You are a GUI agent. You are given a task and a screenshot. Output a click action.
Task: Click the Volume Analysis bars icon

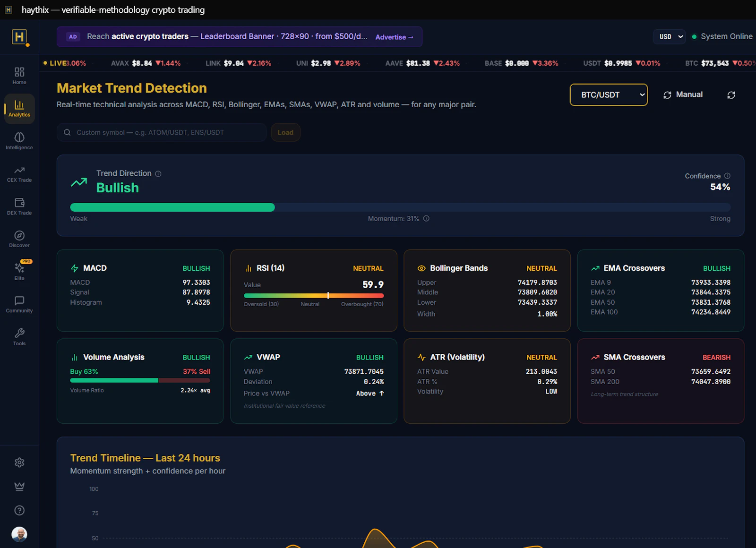pyautogui.click(x=74, y=357)
